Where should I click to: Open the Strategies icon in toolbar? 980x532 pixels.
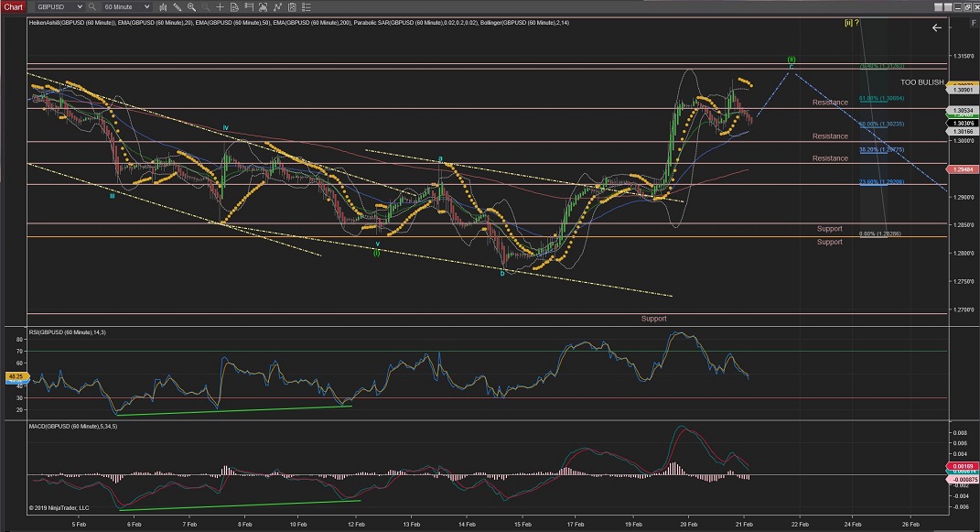click(277, 6)
